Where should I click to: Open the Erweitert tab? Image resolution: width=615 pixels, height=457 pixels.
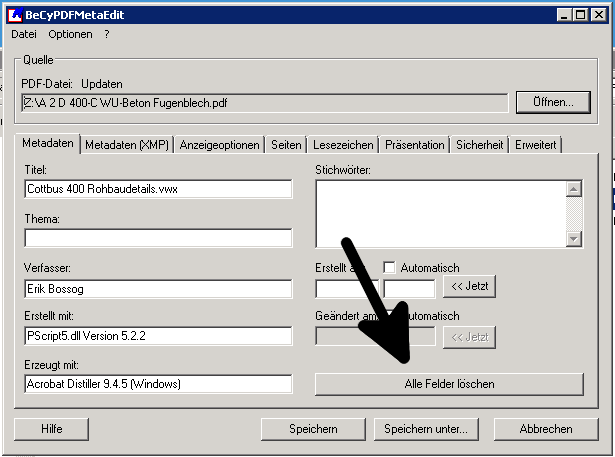537,145
